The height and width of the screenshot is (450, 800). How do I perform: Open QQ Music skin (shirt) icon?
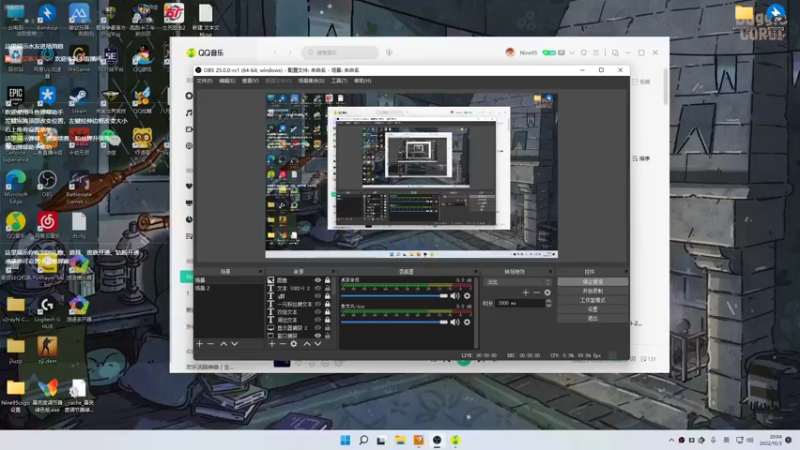[x=584, y=53]
